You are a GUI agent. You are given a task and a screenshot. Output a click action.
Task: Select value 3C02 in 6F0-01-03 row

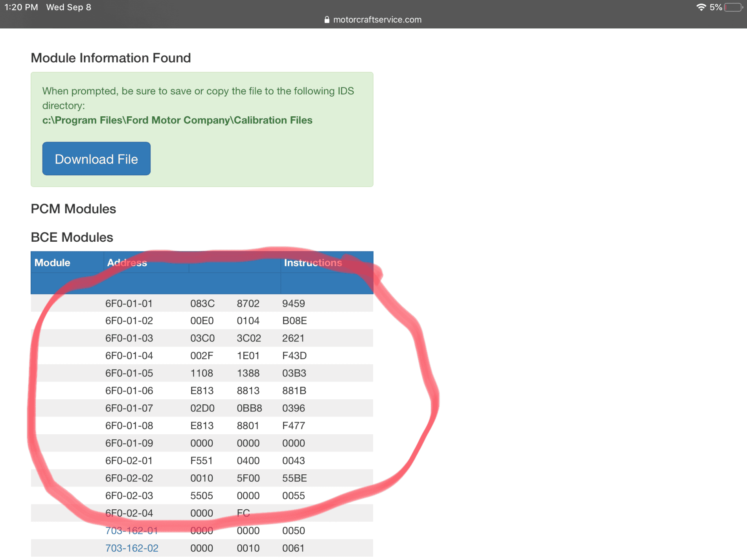[249, 338]
